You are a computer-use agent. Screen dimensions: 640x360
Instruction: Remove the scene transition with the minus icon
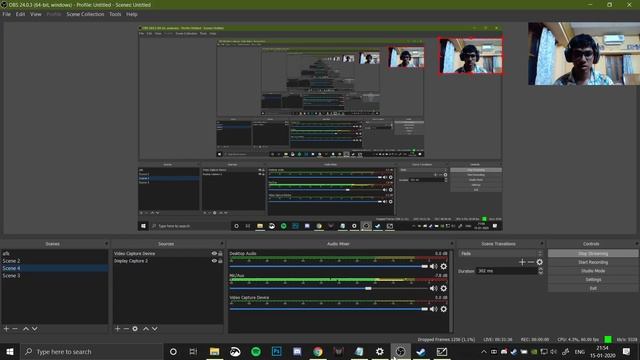531,262
